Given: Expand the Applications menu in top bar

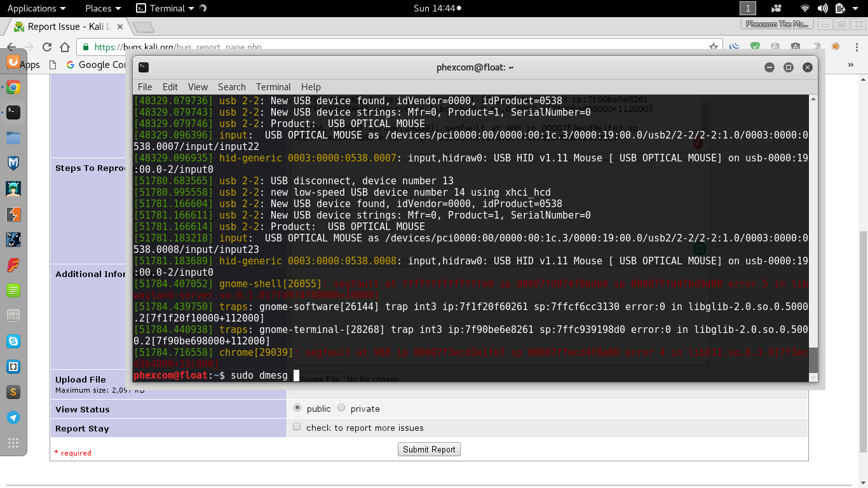Looking at the screenshot, I should [36, 8].
